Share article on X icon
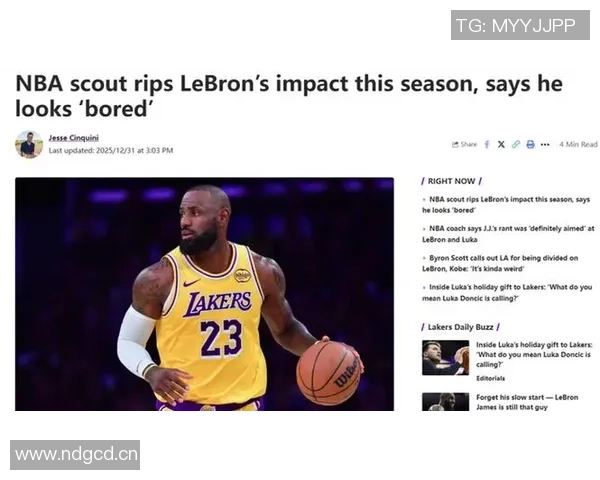 coord(501,144)
